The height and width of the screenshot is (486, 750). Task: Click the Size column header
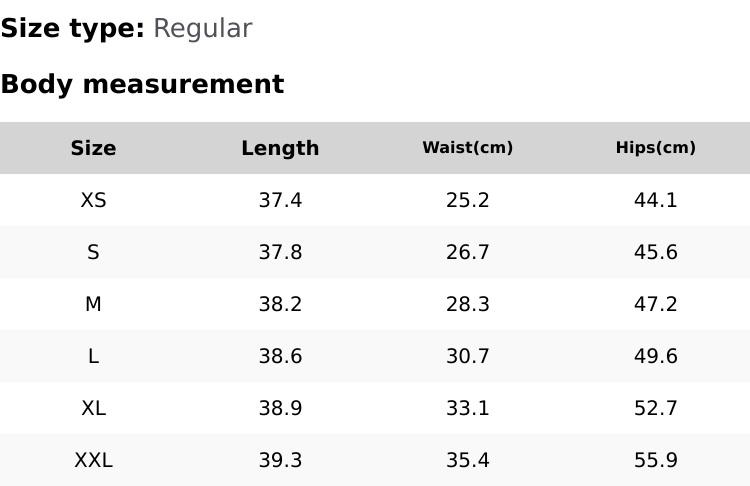[x=93, y=148]
